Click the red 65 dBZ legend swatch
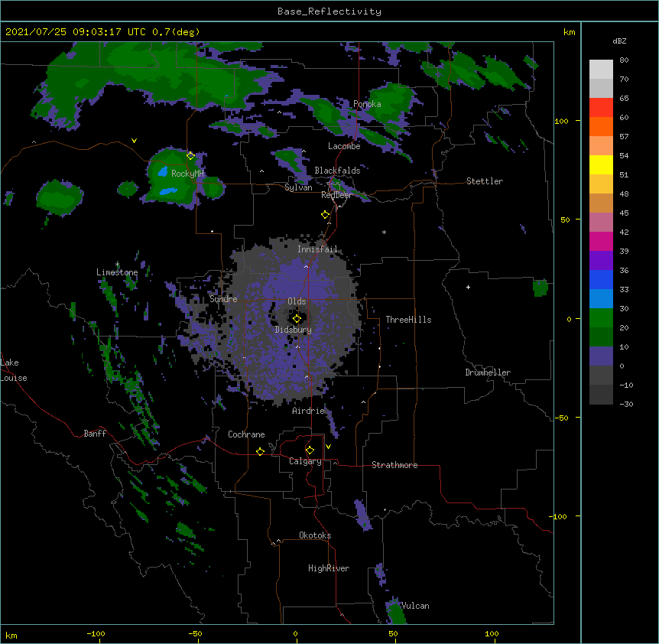The width and height of the screenshot is (659, 644). click(x=601, y=107)
